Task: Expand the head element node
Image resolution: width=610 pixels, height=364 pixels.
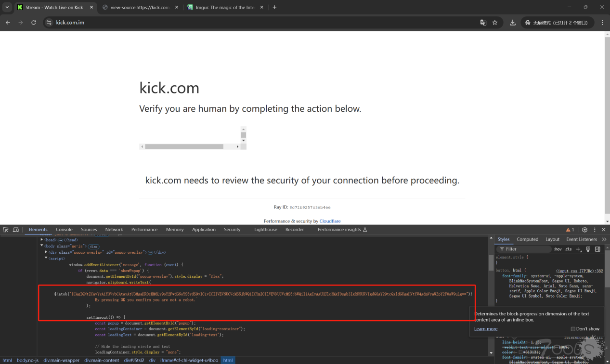Action: tap(42, 240)
